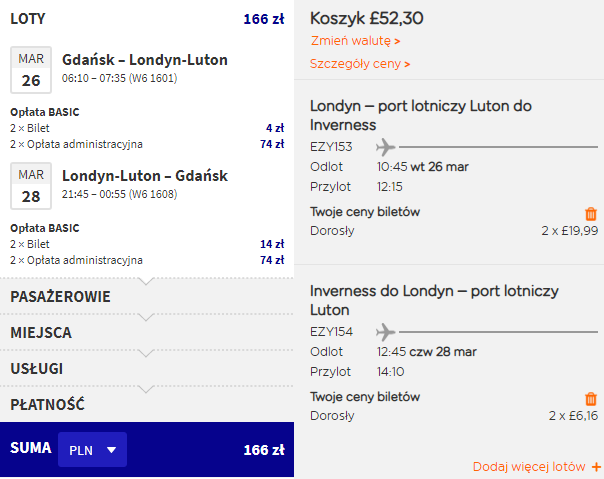Click the EZY154 airplane icon
The width and height of the screenshot is (604, 479).
(x=386, y=332)
